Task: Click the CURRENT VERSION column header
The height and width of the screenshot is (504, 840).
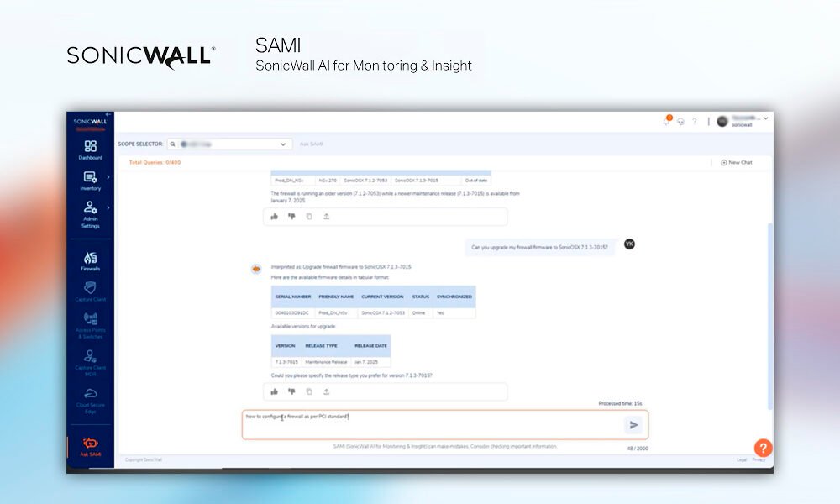Action: 382,297
